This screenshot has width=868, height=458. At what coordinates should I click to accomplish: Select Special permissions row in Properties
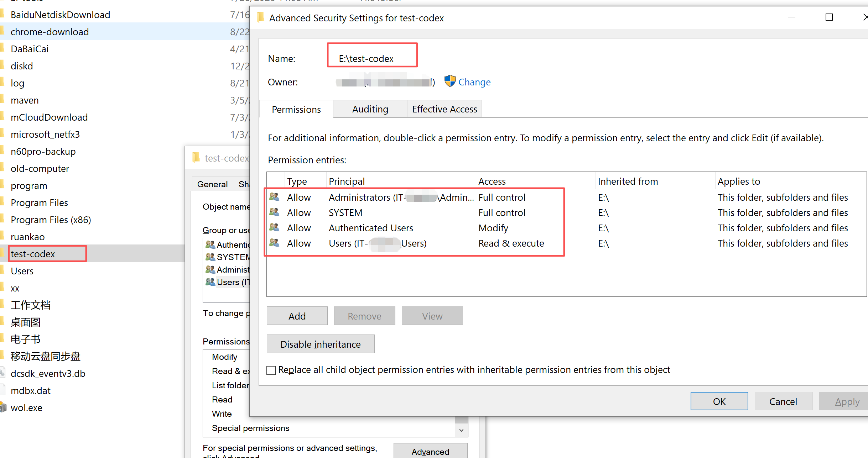pos(251,428)
